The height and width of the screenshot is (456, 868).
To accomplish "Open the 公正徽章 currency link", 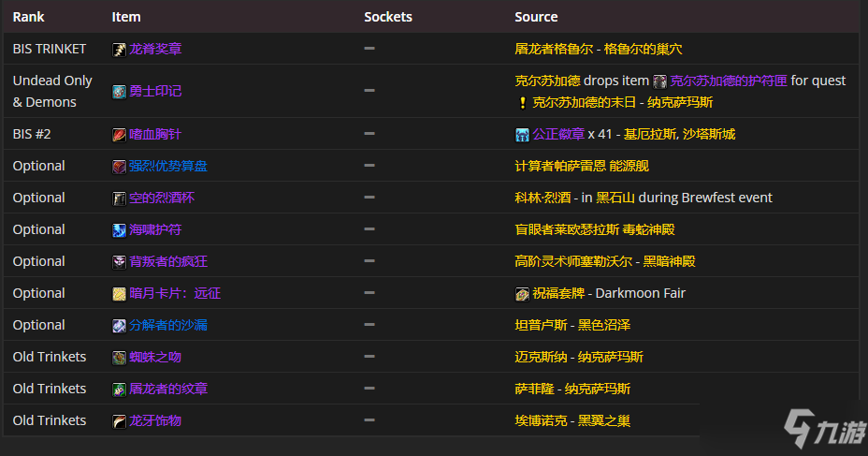I will click(558, 134).
